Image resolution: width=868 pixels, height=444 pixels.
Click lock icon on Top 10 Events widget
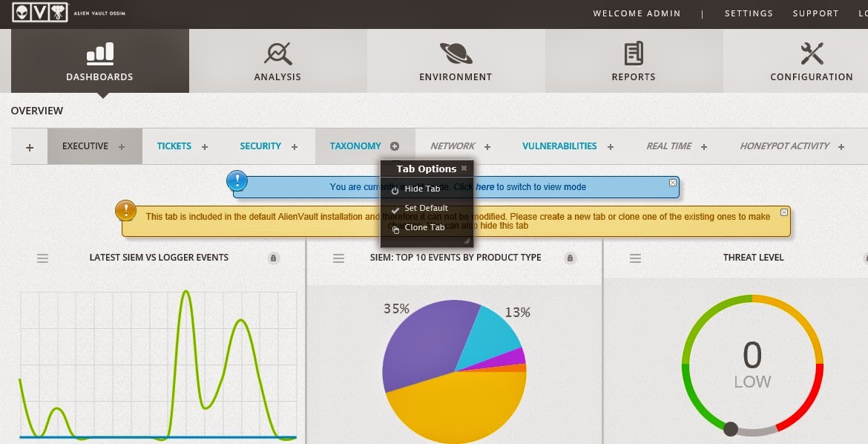pos(570,258)
